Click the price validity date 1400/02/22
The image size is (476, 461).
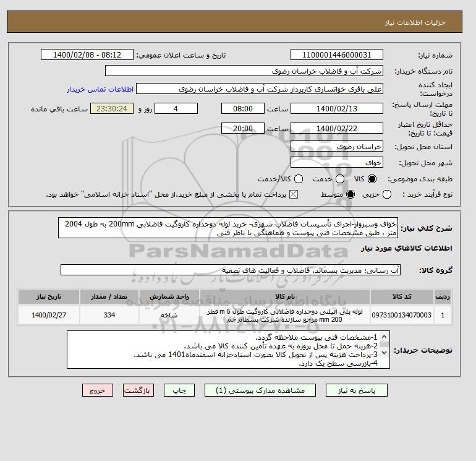(x=337, y=128)
